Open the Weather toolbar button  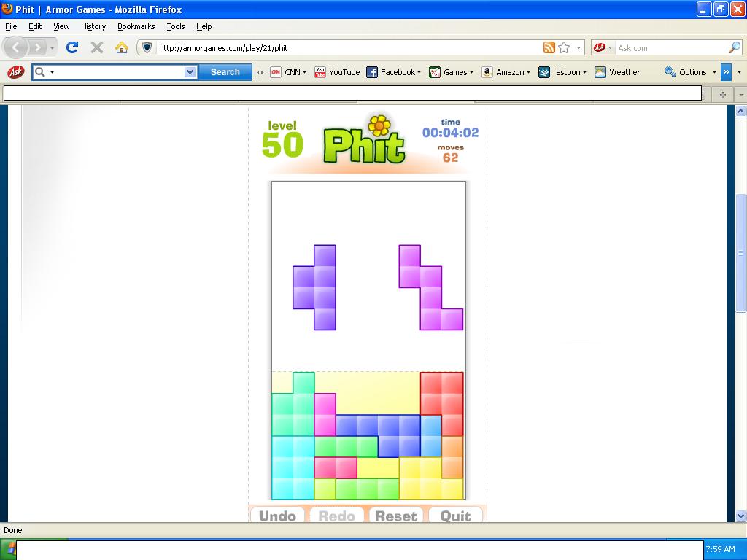coord(617,72)
